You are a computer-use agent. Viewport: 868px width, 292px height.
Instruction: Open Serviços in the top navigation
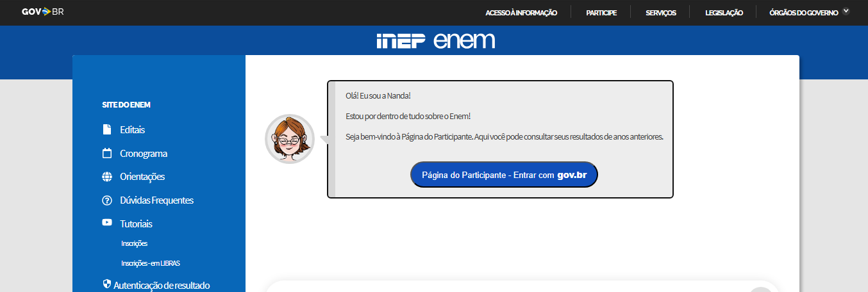[x=660, y=13]
